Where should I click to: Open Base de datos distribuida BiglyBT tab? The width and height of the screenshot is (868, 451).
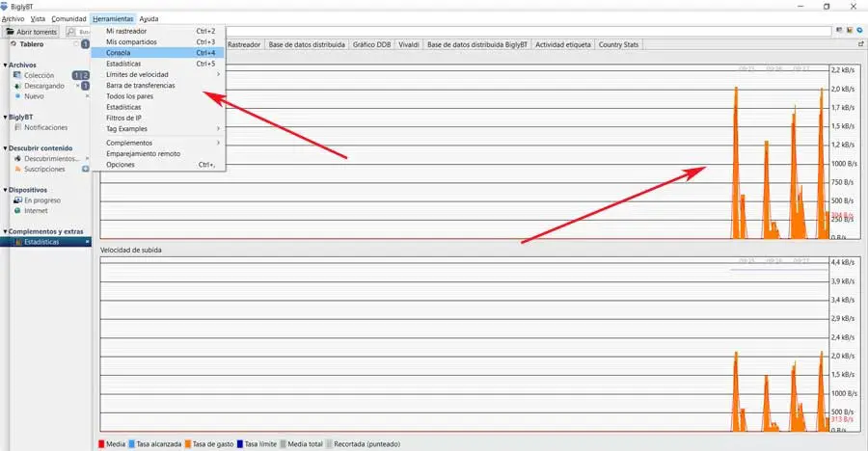click(x=477, y=45)
